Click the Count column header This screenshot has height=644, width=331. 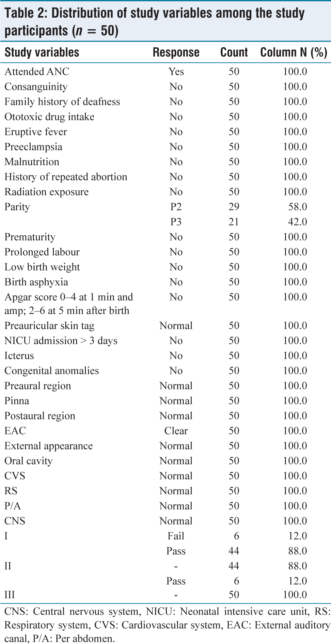pyautogui.click(x=234, y=52)
